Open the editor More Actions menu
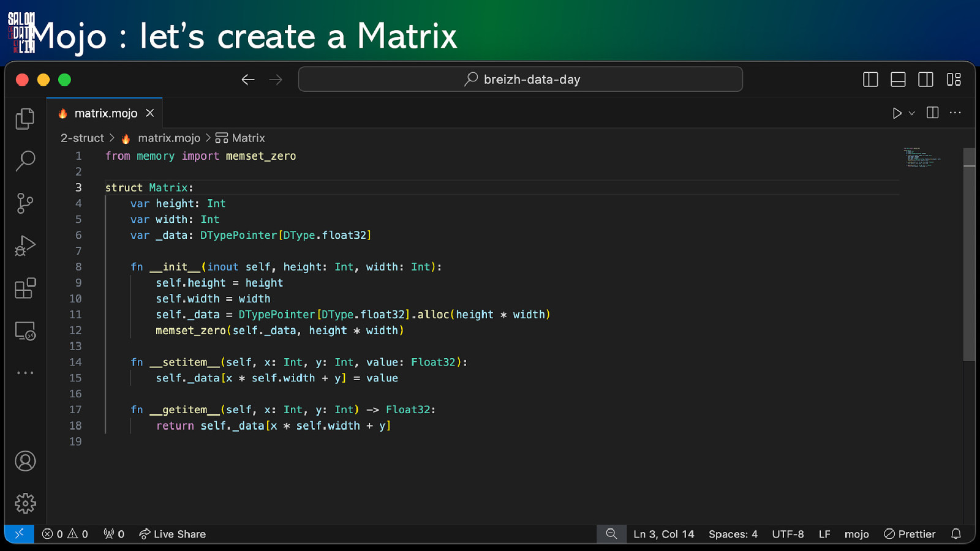Screen dimensions: 980x551 coord(955,113)
